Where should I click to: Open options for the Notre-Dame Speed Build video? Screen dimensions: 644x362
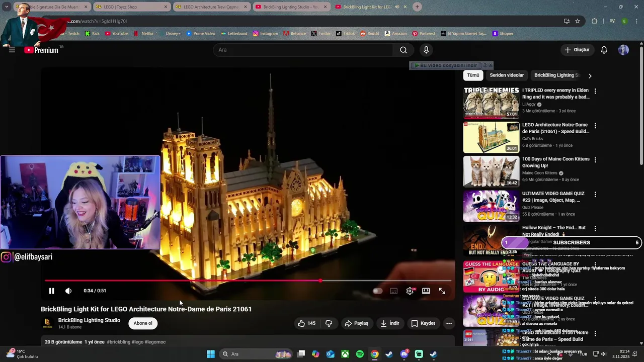595,125
